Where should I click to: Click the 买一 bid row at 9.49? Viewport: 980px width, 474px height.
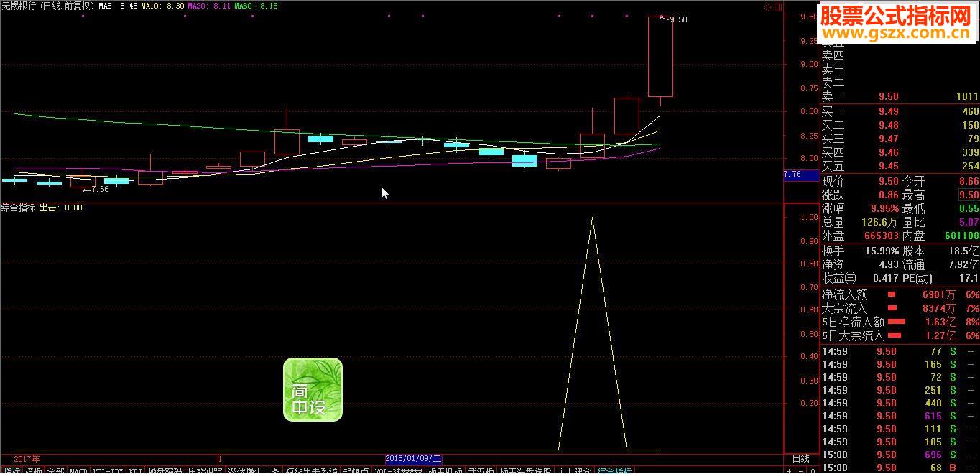tap(900, 111)
